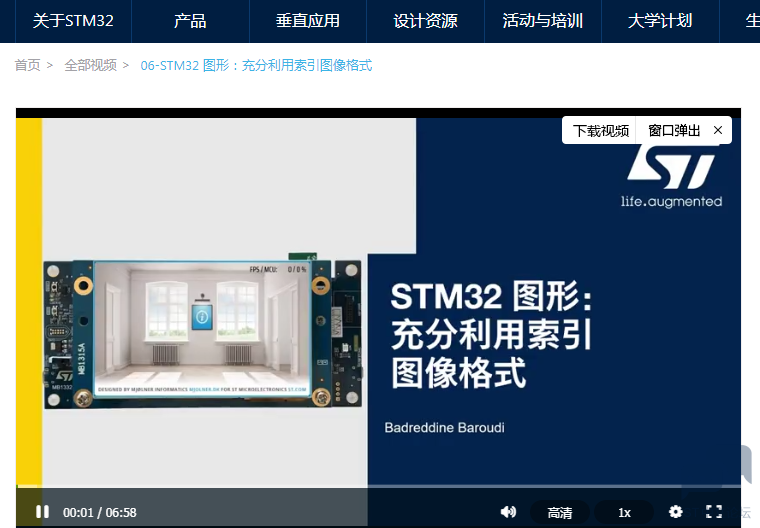Viewport: 760px width, 528px height.
Task: Pause the video playback
Action: 42,512
